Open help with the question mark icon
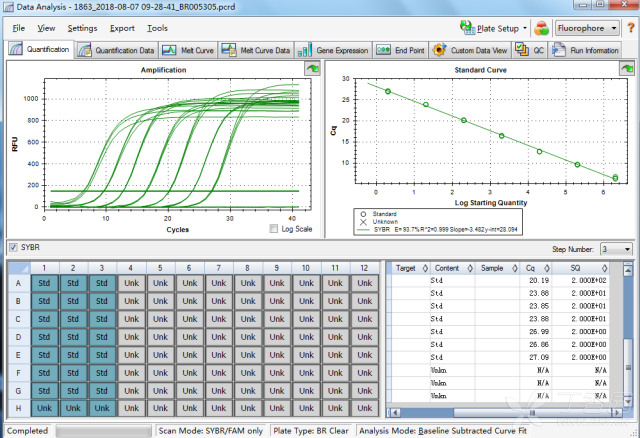640x438 pixels. 630,28
